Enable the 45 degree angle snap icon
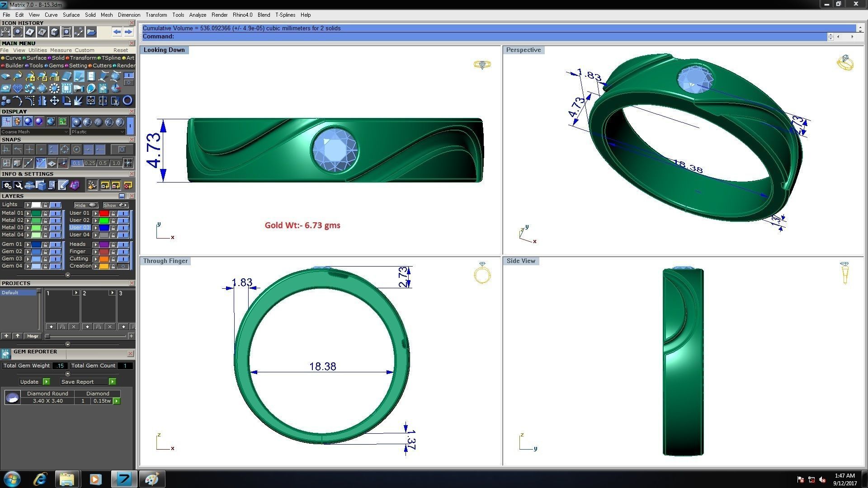 pos(40,163)
